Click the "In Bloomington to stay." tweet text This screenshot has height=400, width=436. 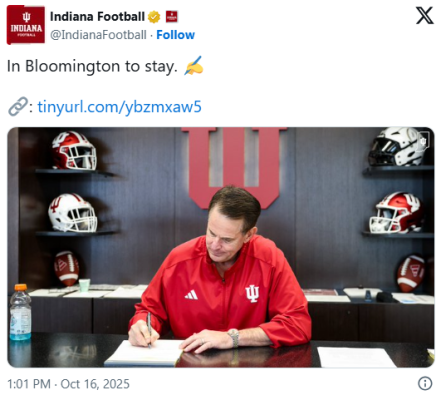[x=92, y=66]
